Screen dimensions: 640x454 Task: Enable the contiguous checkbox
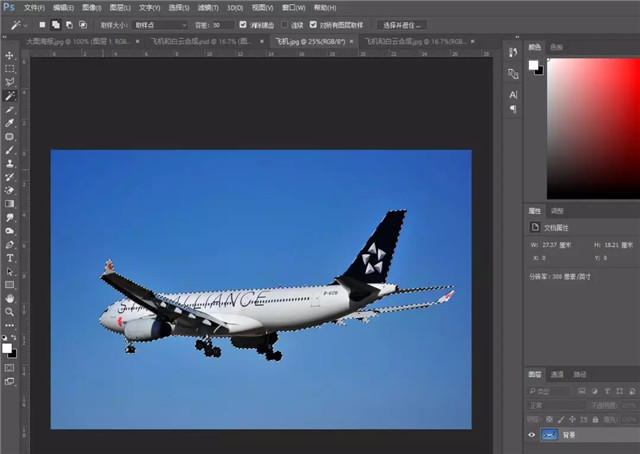tap(285, 24)
